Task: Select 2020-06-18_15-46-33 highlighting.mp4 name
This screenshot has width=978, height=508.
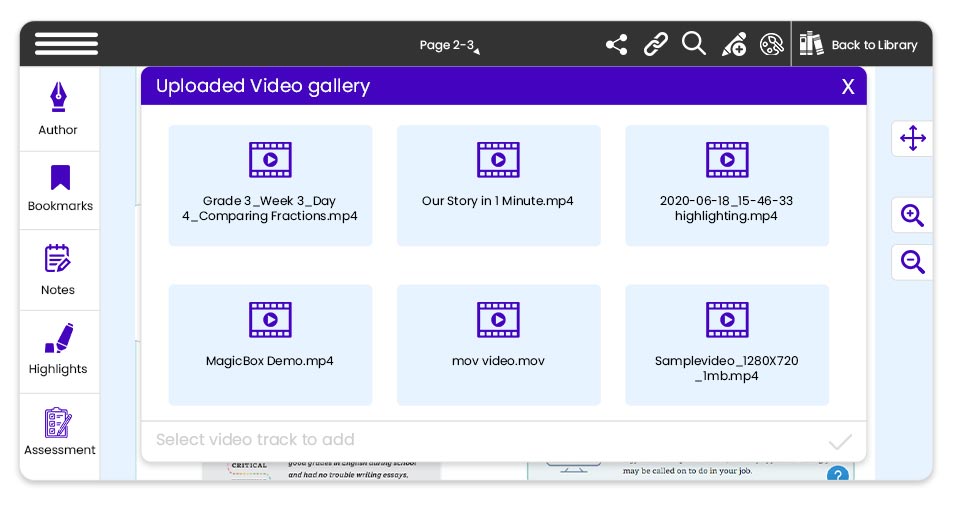Action: point(727,208)
